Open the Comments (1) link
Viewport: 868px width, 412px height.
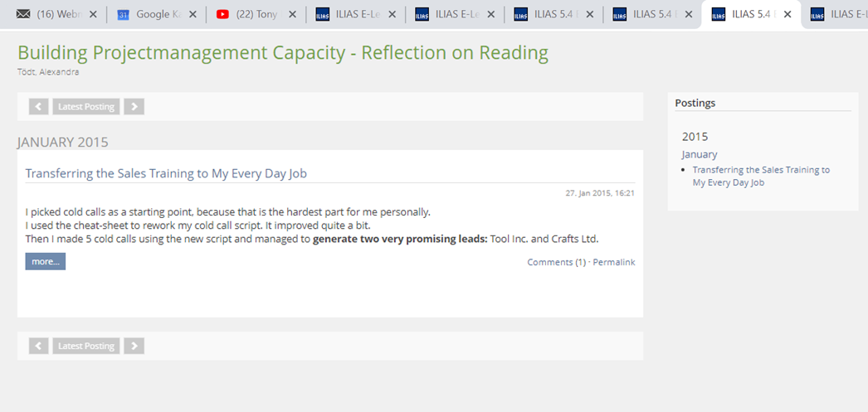pyautogui.click(x=556, y=262)
